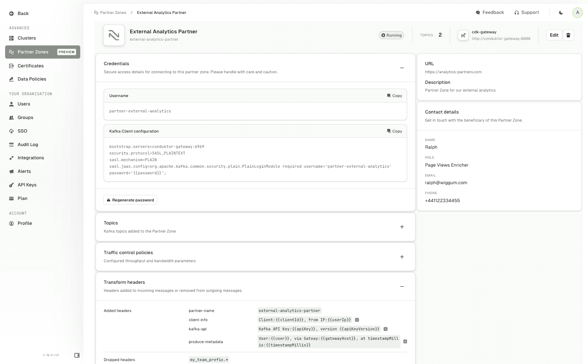Open the Support link
This screenshot has width=588, height=364.
pos(526,12)
